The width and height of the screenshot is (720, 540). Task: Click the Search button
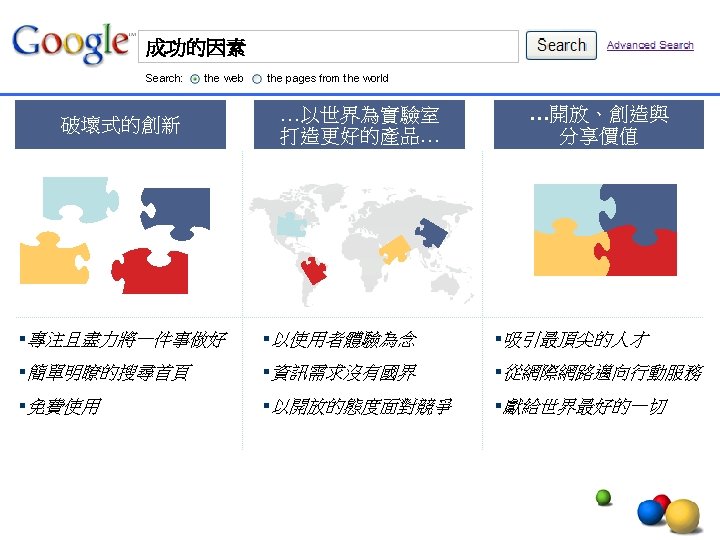coord(561,45)
